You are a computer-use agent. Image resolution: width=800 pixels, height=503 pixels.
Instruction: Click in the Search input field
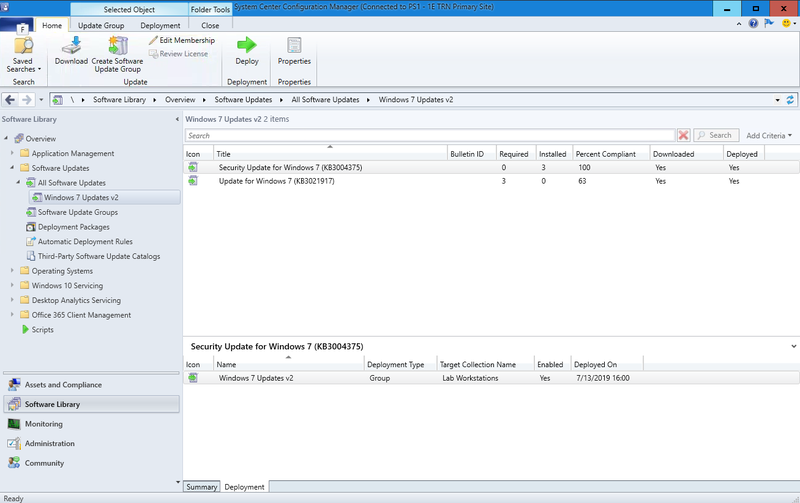point(430,135)
